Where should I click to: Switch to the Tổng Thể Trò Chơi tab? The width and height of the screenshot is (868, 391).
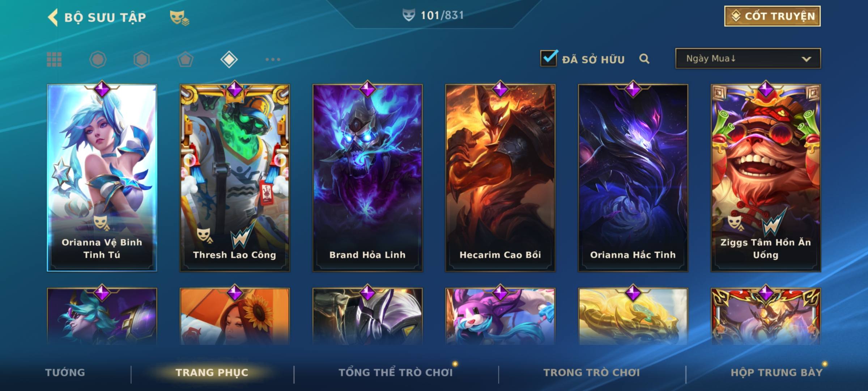tap(396, 372)
